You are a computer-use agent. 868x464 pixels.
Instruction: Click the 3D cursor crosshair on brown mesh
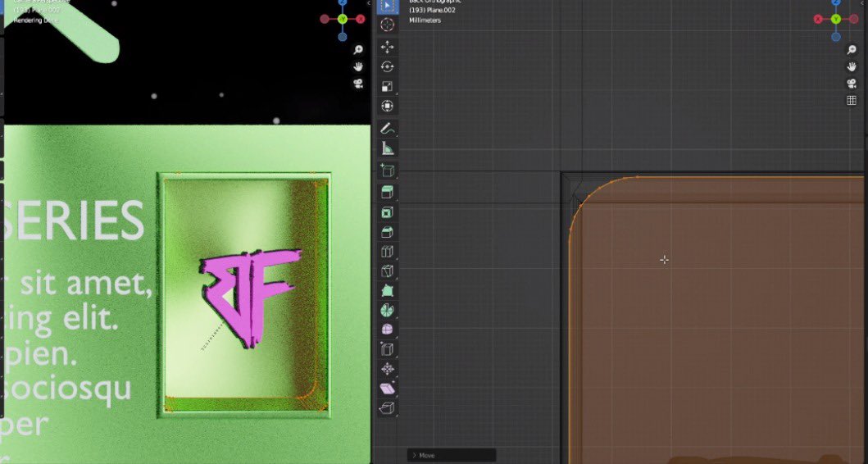click(664, 260)
